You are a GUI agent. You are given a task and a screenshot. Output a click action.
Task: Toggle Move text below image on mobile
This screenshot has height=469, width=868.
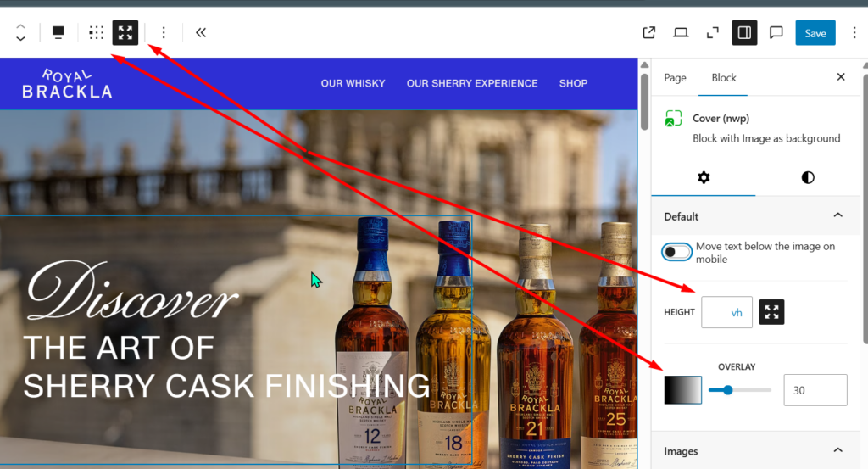click(677, 252)
